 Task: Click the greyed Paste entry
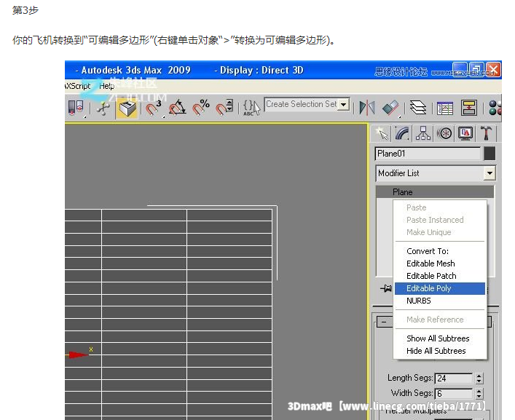pos(416,207)
